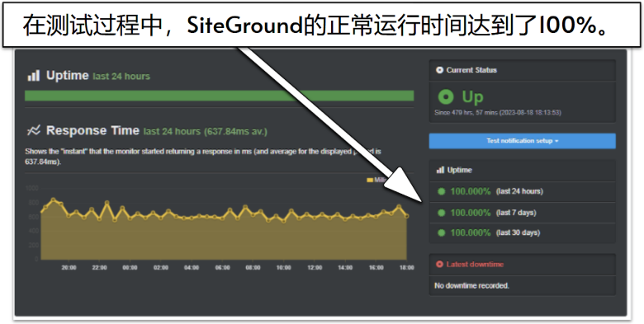
Task: Select the 100.000% last 30 days value
Action: (x=471, y=232)
